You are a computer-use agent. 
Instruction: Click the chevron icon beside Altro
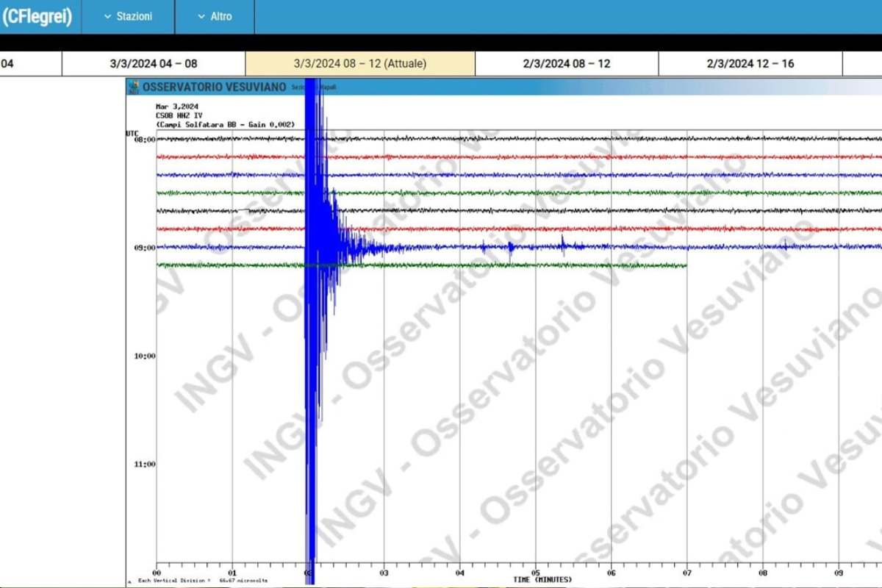[201, 16]
